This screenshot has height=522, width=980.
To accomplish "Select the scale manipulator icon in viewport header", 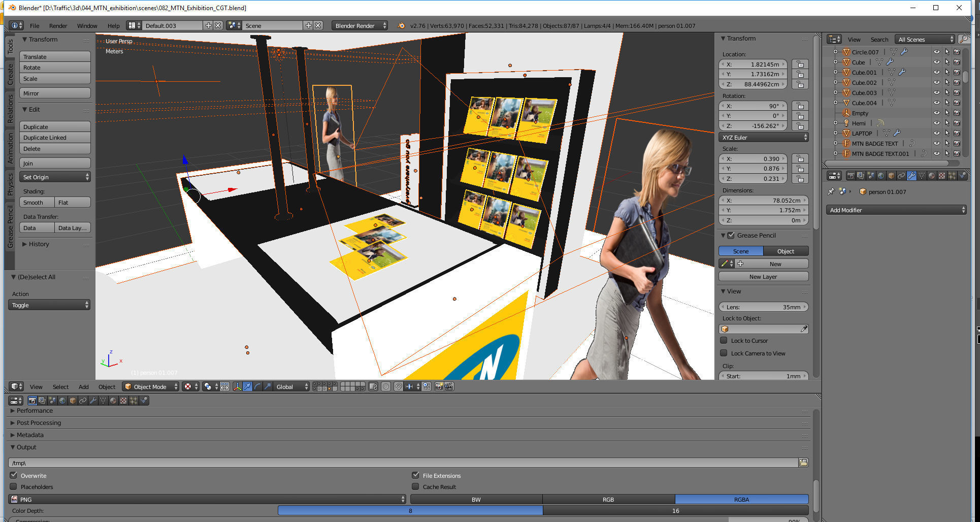I will [x=268, y=387].
